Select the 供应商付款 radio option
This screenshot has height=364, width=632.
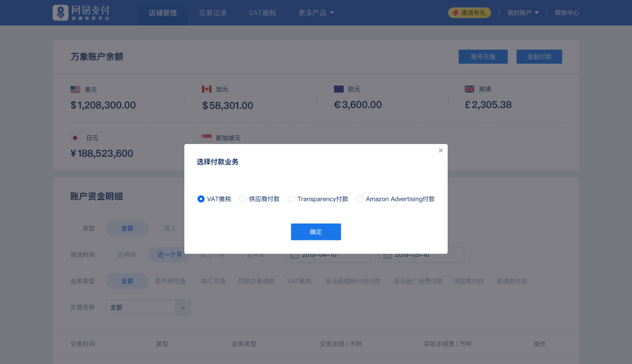243,199
